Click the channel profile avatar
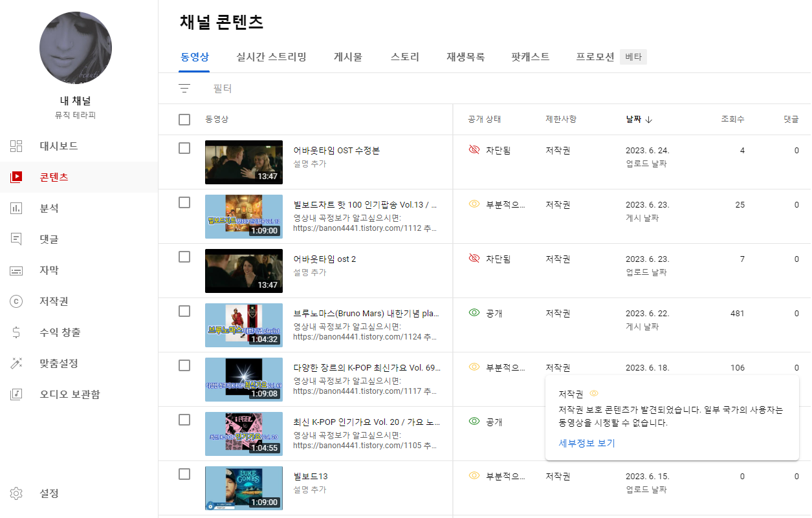 pos(76,47)
